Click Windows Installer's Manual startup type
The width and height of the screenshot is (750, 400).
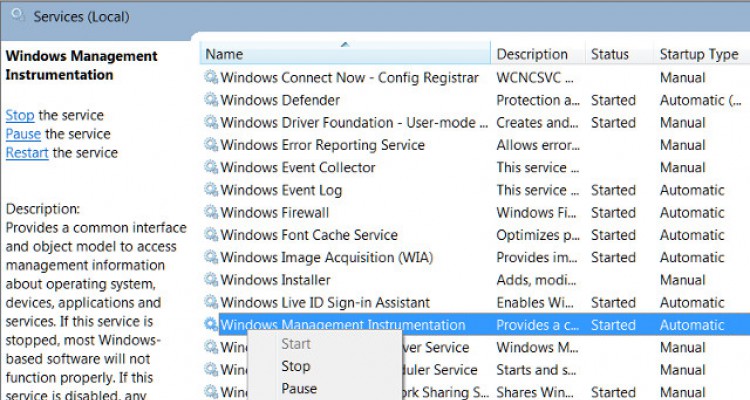coord(683,280)
